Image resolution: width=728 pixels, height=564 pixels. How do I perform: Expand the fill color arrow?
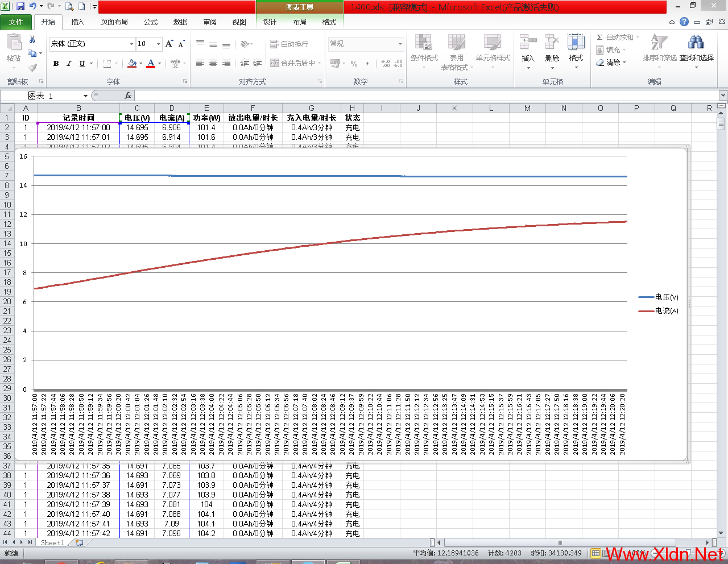(140, 63)
